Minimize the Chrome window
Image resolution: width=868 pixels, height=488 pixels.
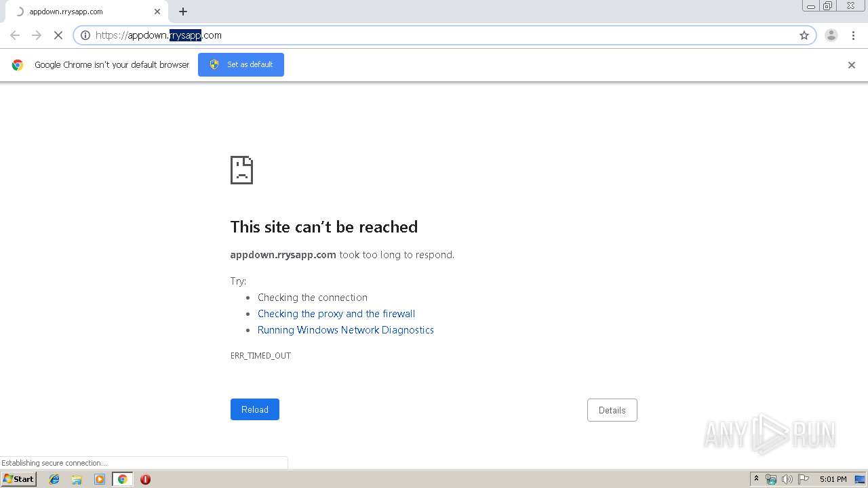pos(811,5)
